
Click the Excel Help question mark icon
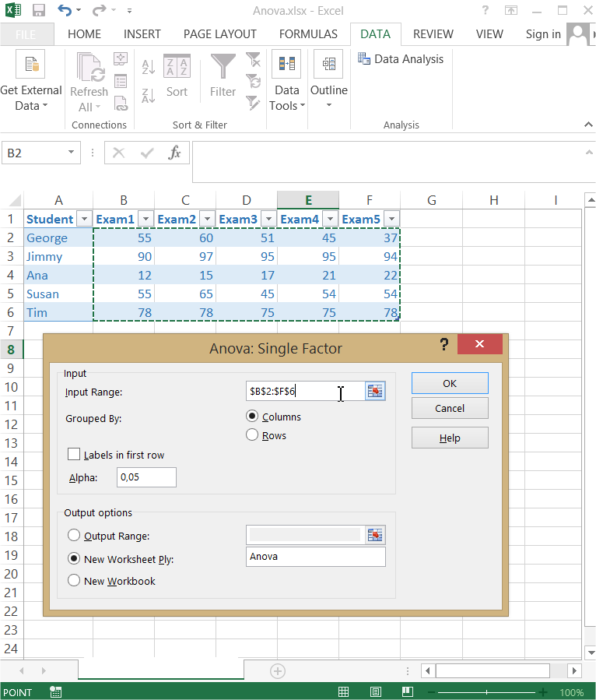tap(486, 10)
